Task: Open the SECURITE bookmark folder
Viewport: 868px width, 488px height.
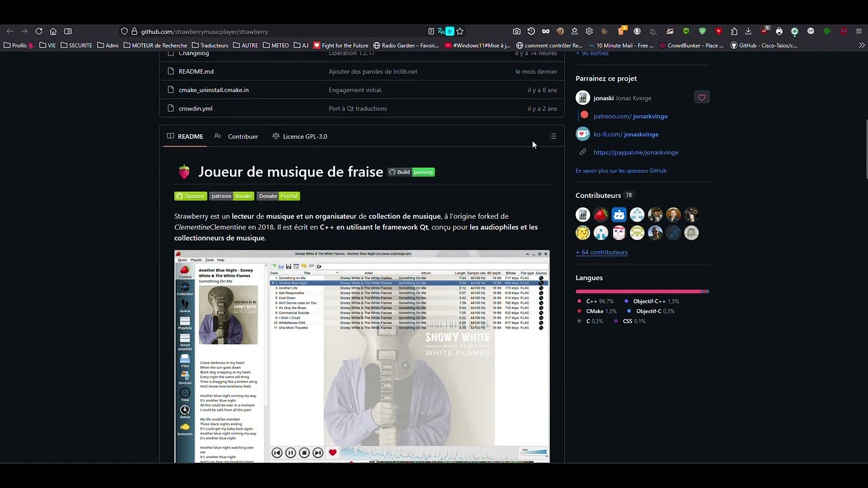Action: [x=76, y=45]
